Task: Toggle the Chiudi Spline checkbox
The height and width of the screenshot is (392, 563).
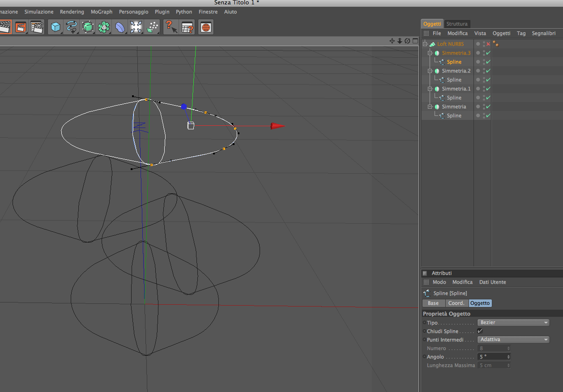Action: point(480,331)
